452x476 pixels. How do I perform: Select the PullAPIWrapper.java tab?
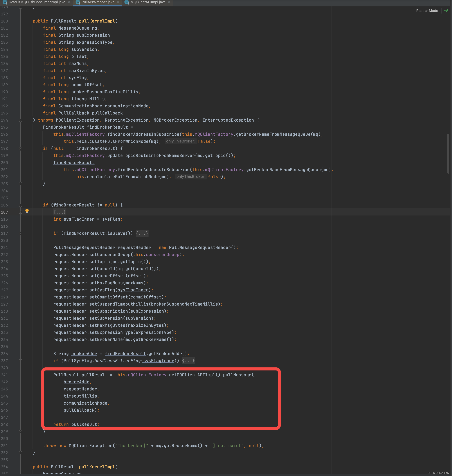point(98,2)
